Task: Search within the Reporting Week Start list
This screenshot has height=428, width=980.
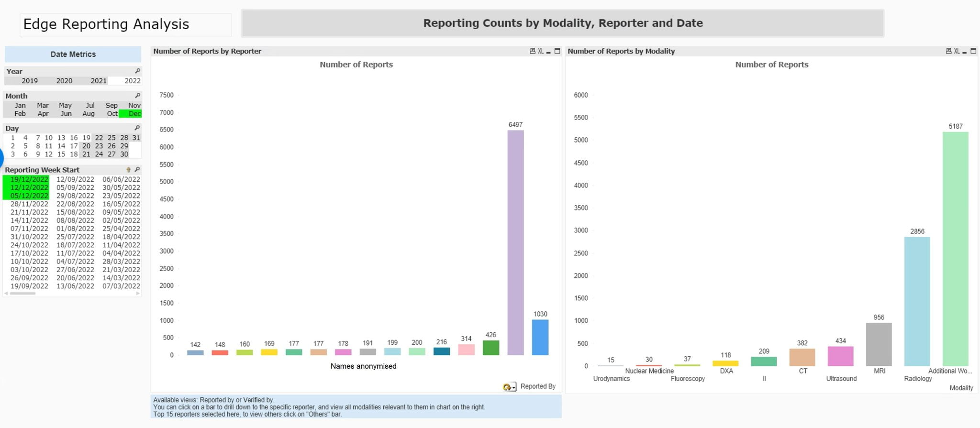Action: coord(137,170)
